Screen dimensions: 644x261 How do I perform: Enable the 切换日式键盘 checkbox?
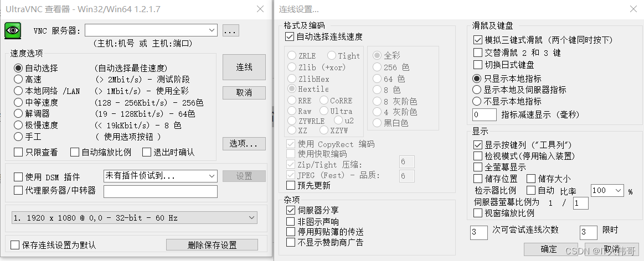click(x=477, y=65)
